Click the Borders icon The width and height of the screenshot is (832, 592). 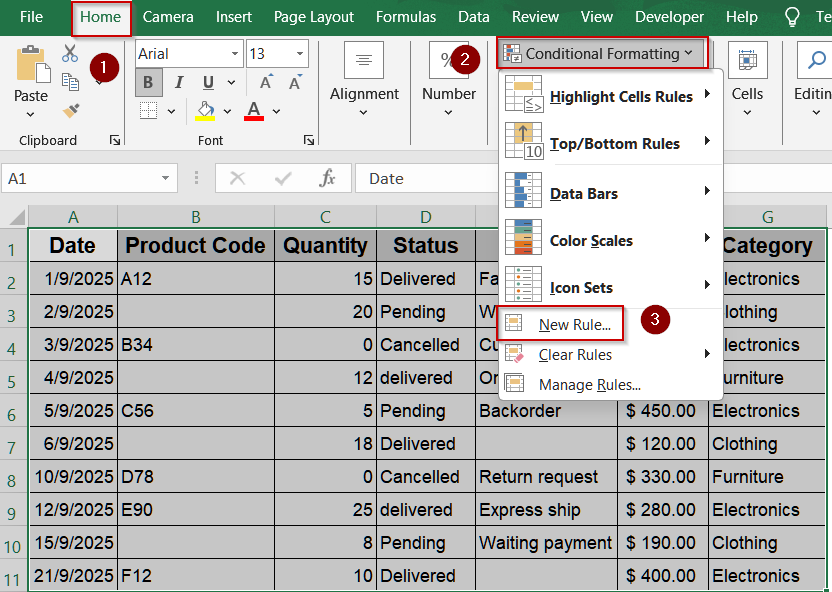click(149, 111)
